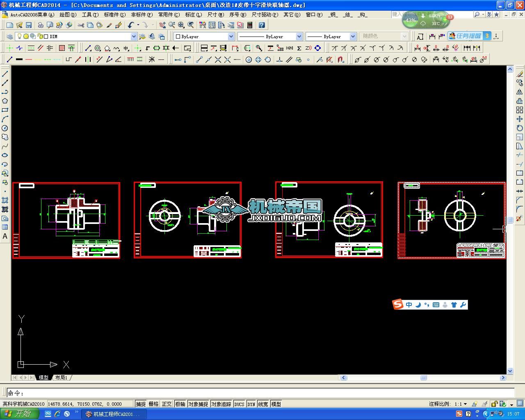Toggle 线宽 lineweight display in status bar

263,404
